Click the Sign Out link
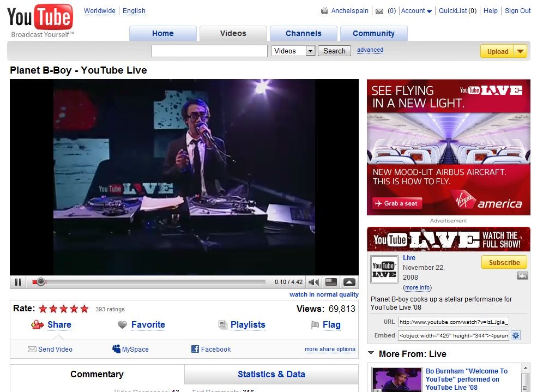 pyautogui.click(x=518, y=11)
